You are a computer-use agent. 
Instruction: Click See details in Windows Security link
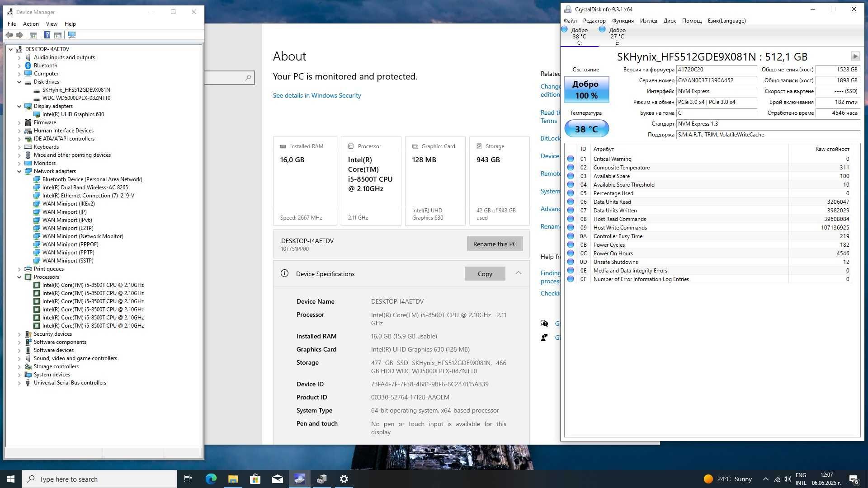(x=317, y=95)
